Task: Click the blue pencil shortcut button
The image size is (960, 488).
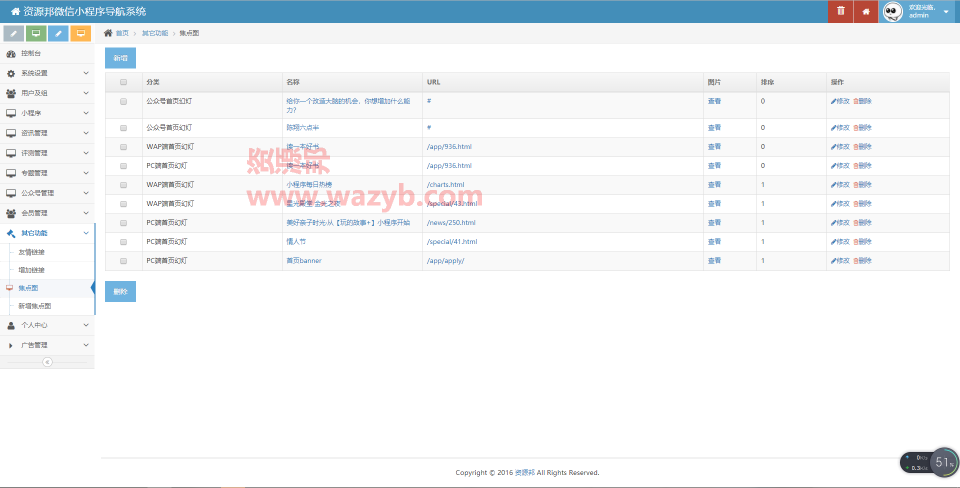Action: coord(58,34)
